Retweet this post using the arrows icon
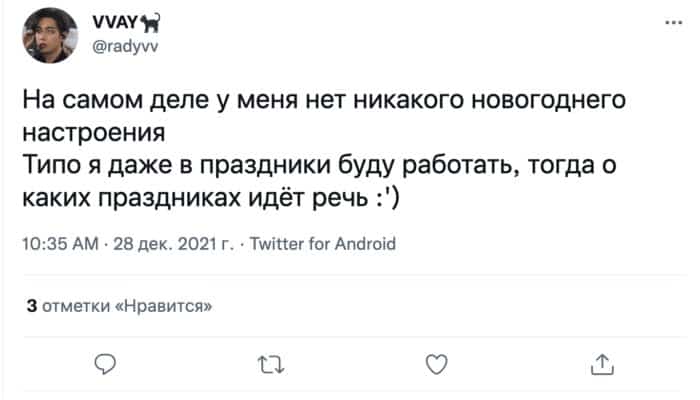 (271, 364)
